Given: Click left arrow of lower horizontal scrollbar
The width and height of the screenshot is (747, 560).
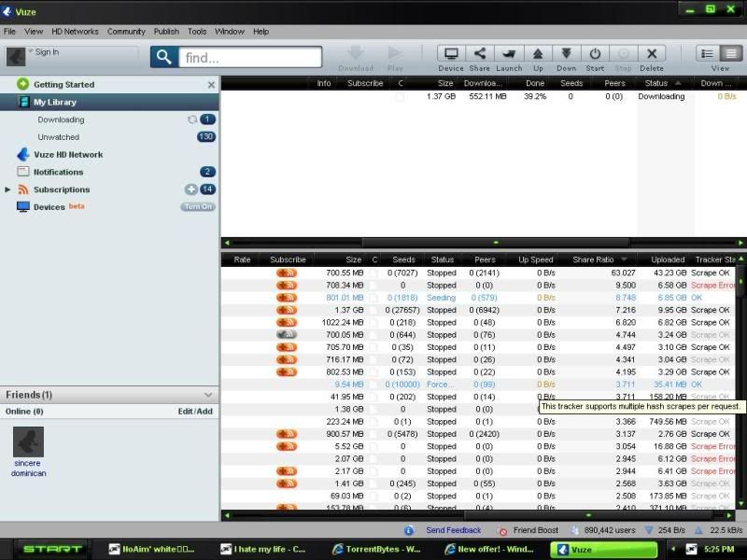Looking at the screenshot, I should click(227, 515).
